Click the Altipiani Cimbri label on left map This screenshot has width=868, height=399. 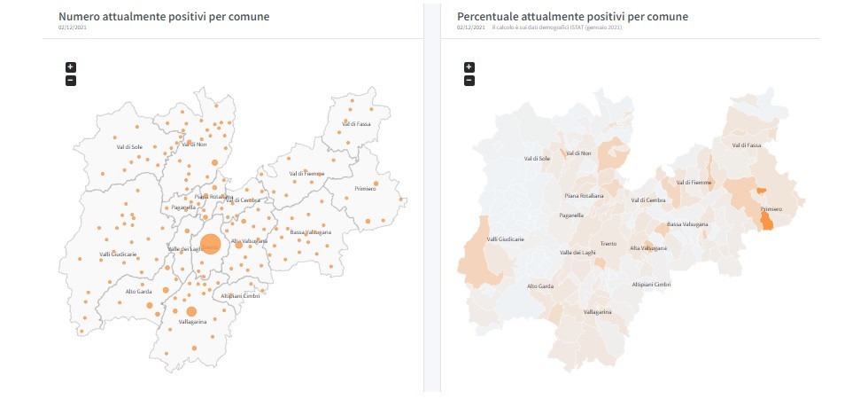[x=237, y=295]
